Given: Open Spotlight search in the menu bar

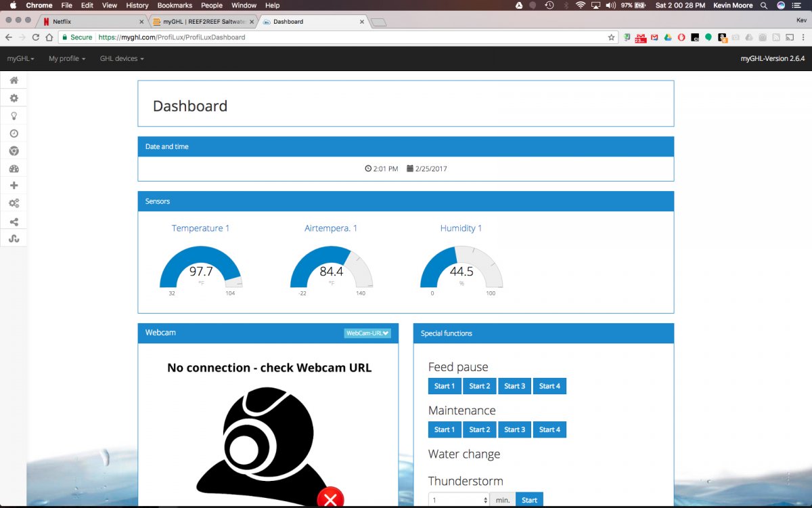Looking at the screenshot, I should [x=764, y=5].
